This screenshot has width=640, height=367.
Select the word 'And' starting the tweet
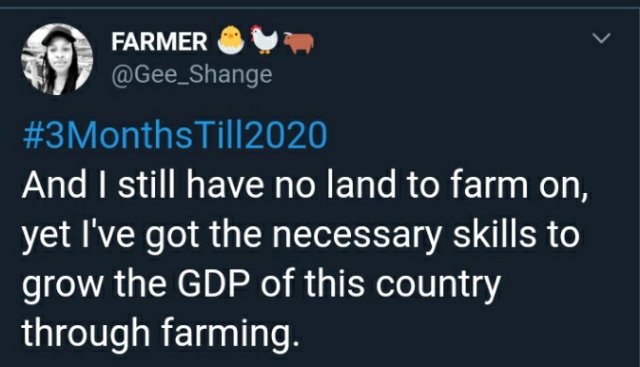[55, 185]
